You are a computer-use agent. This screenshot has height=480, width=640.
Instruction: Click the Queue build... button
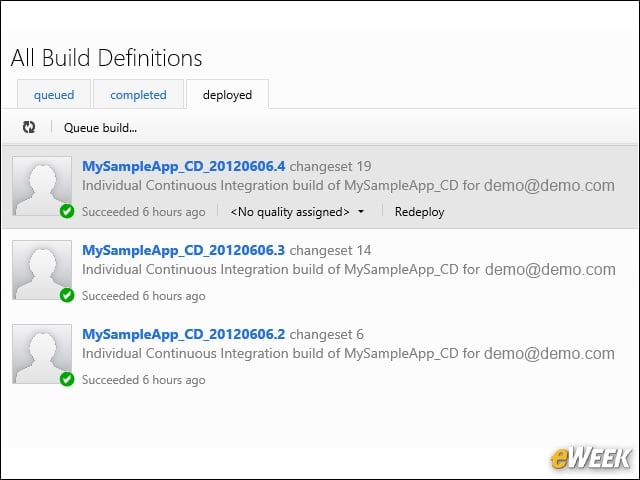pyautogui.click(x=100, y=128)
